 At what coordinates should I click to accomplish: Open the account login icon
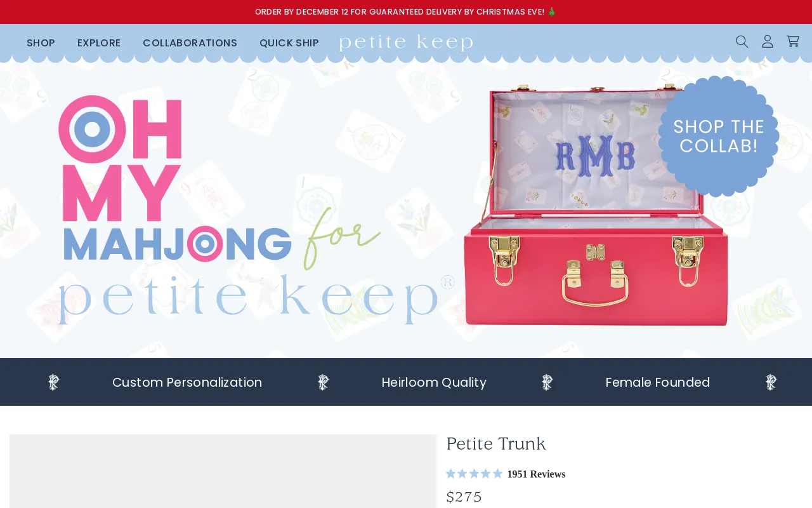point(768,42)
